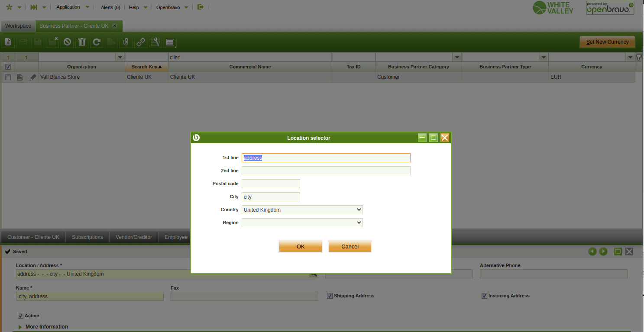Click the magnifier icon beside Location / Address
Viewport: 644px width, 332px height.
314,274
